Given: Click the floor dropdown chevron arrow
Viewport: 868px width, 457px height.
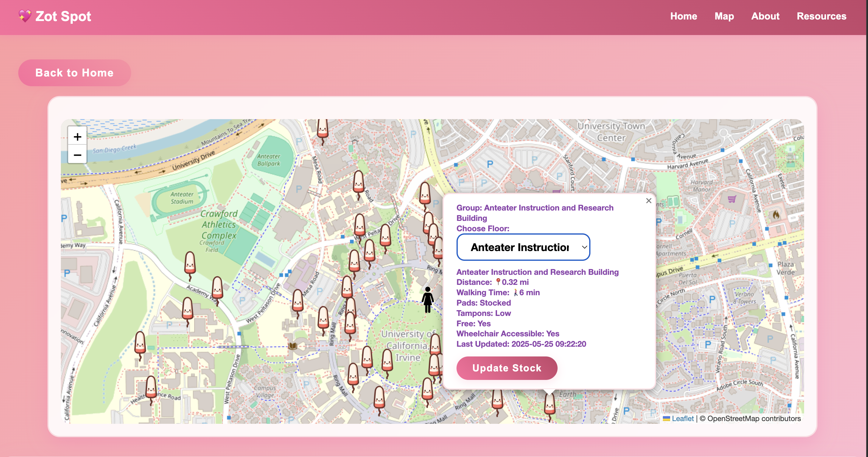Looking at the screenshot, I should pos(584,247).
